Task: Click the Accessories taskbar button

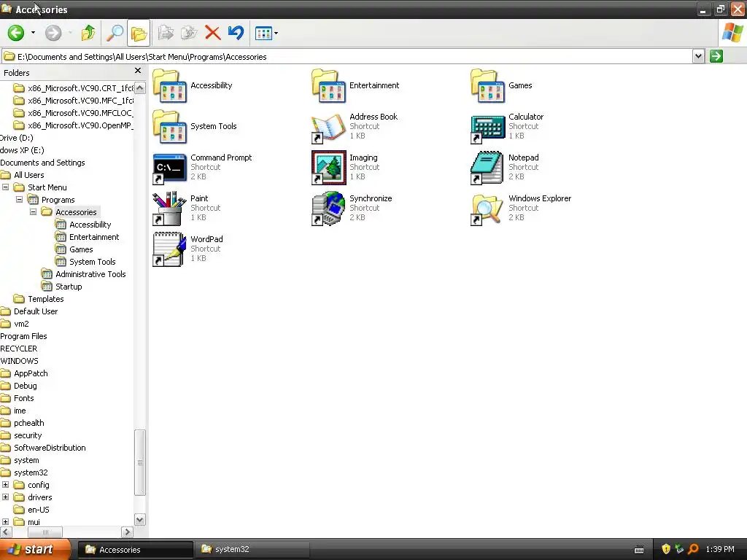Action: click(135, 550)
